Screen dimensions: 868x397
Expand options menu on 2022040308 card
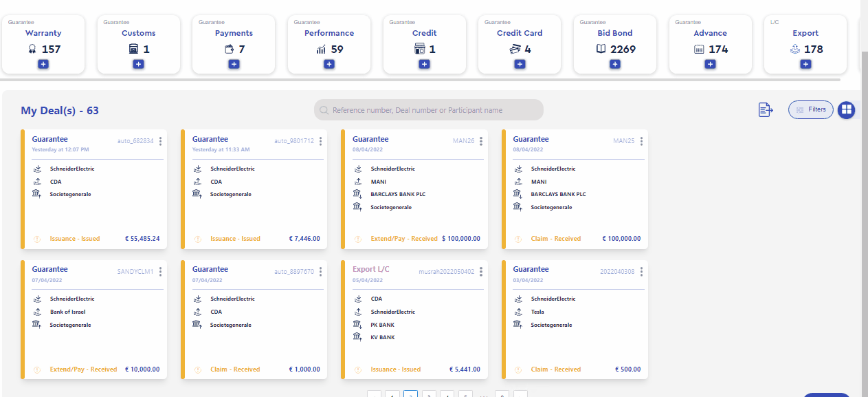[x=641, y=272]
